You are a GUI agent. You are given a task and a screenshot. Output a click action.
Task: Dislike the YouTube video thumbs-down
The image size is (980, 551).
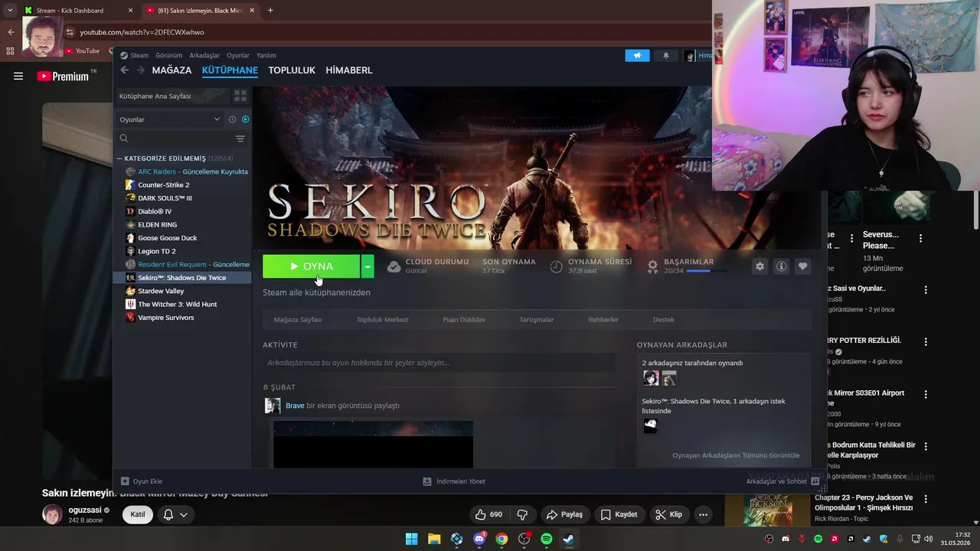(522, 514)
